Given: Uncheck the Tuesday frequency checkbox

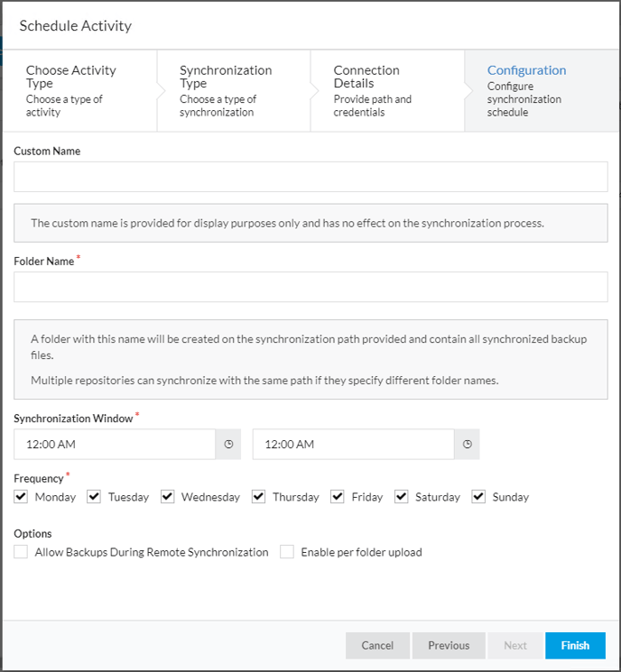Looking at the screenshot, I should click(94, 497).
